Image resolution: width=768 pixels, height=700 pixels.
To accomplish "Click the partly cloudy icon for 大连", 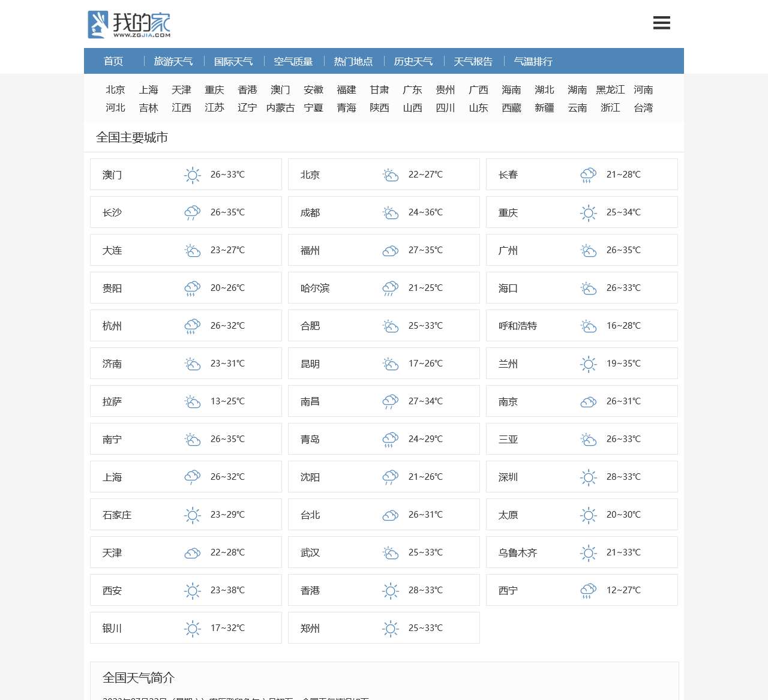I will [192, 251].
